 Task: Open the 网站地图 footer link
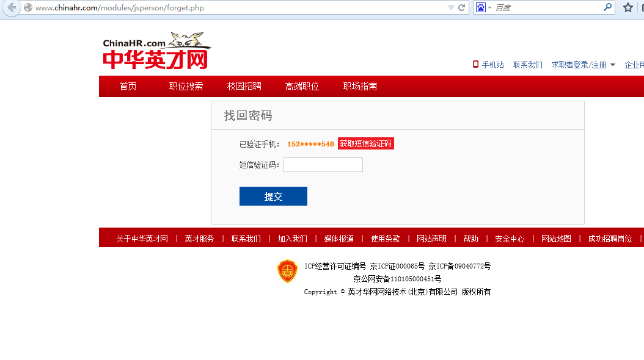tap(555, 239)
